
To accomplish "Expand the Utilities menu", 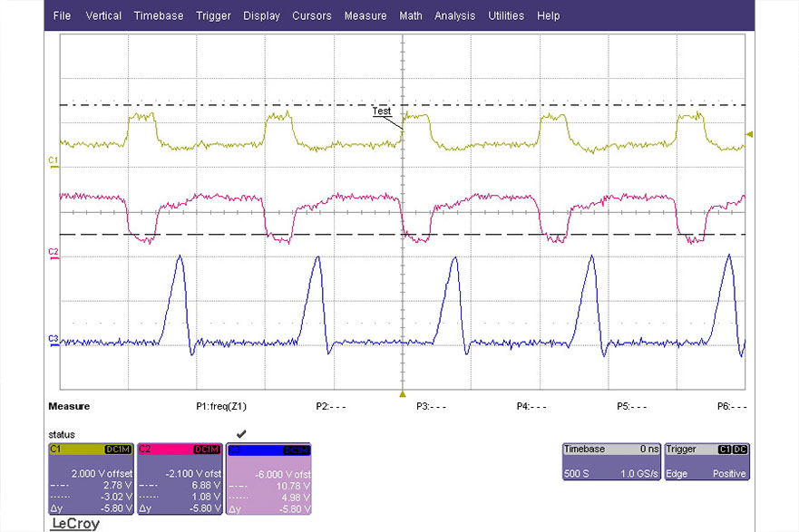I will click(x=505, y=15).
